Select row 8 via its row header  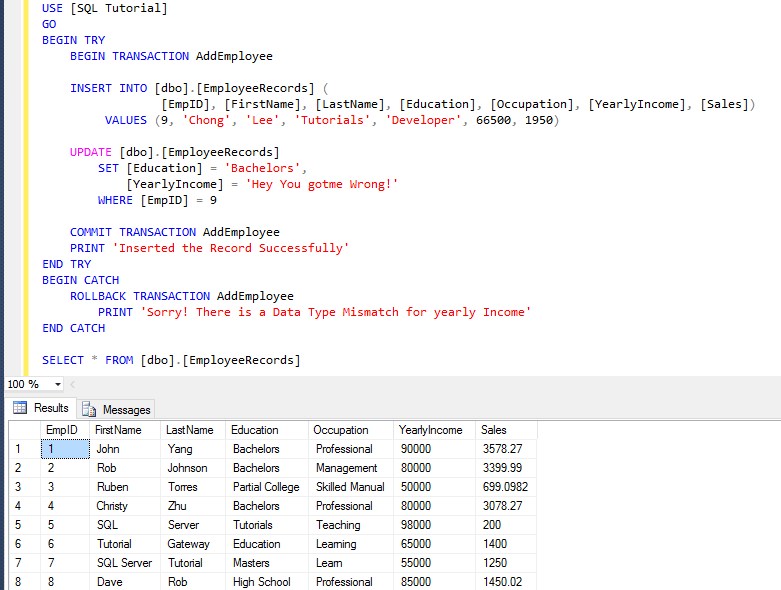[x=20, y=582]
